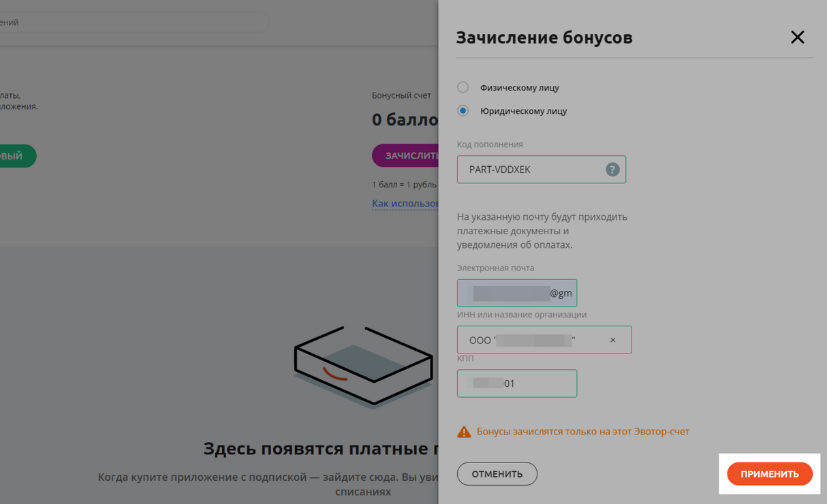827x504 pixels.
Task: Close the Зачисление бонусов panel
Action: (797, 37)
